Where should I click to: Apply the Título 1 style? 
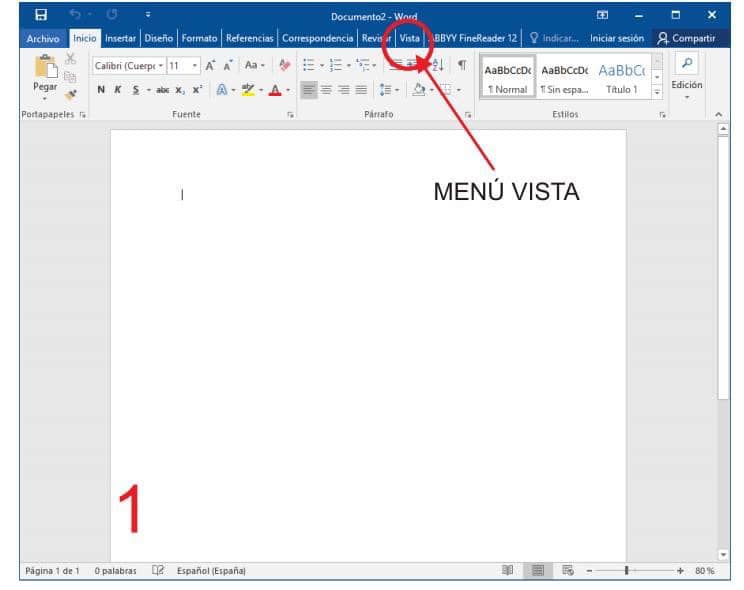pyautogui.click(x=622, y=76)
